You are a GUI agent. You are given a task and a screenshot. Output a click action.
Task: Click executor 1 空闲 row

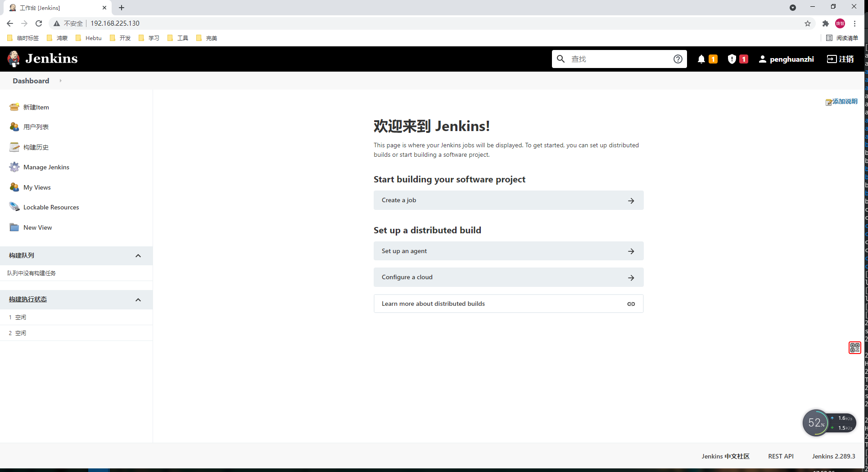point(76,317)
